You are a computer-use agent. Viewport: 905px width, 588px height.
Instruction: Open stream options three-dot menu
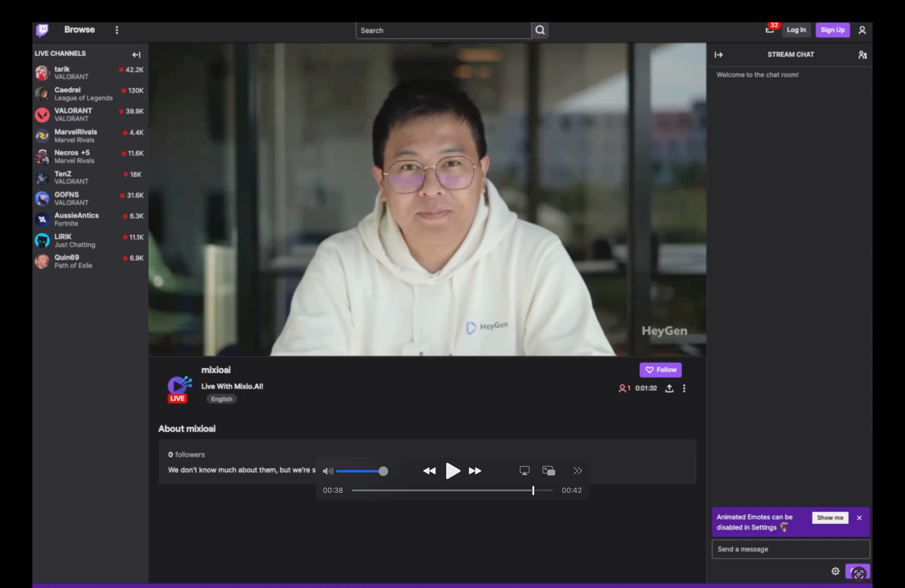point(684,388)
